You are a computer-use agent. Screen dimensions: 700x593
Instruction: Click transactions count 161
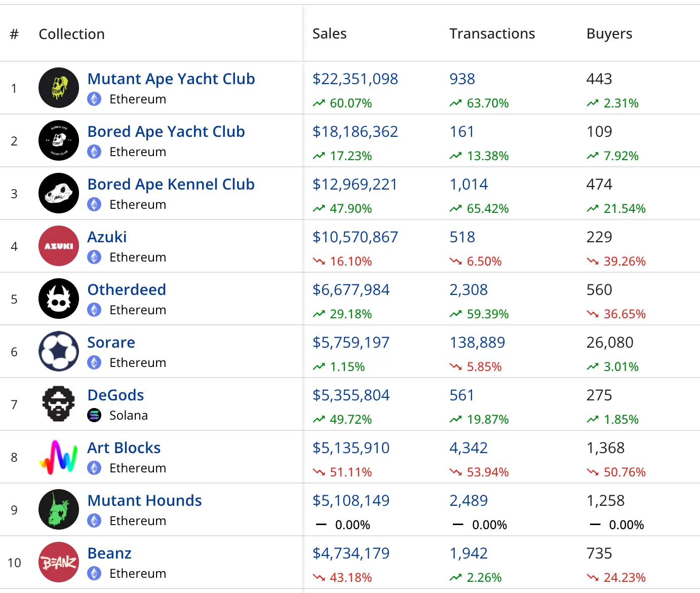pos(461,132)
